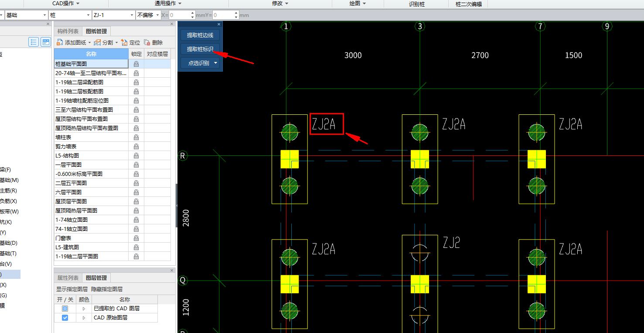
Task: Toggle lock icon for 桩基础平面图 row
Action: click(x=136, y=64)
